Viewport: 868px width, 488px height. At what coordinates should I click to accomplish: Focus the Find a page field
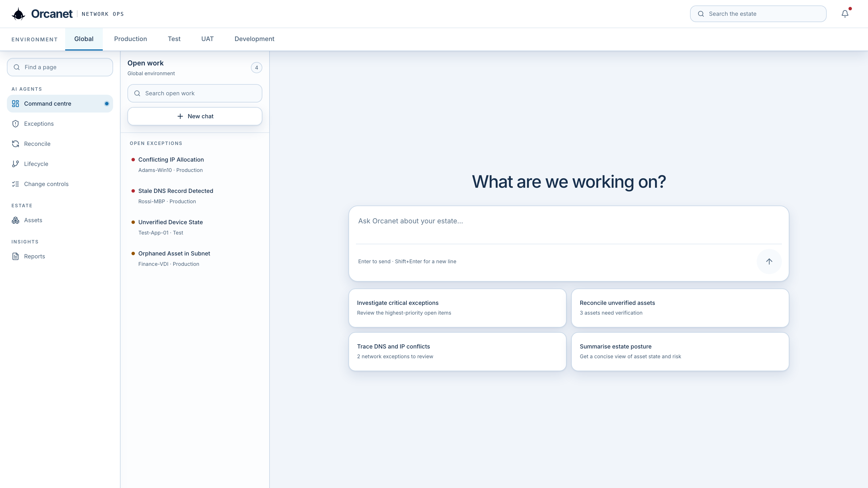coord(60,67)
